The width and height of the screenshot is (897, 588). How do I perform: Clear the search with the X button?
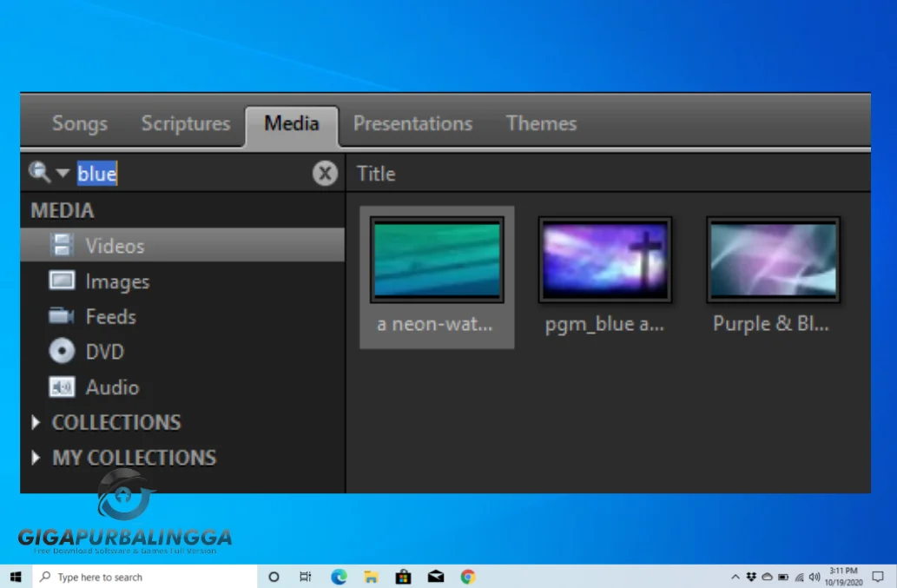click(325, 174)
